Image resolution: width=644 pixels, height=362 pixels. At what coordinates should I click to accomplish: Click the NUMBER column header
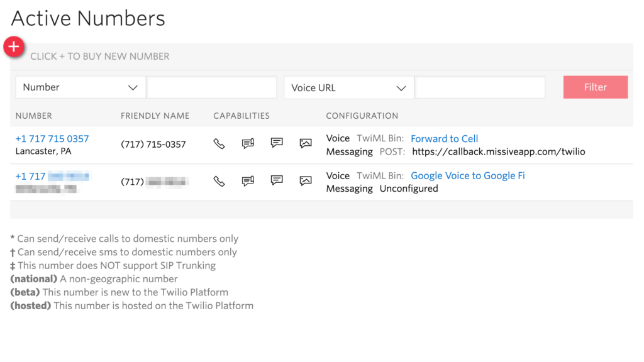(x=34, y=116)
